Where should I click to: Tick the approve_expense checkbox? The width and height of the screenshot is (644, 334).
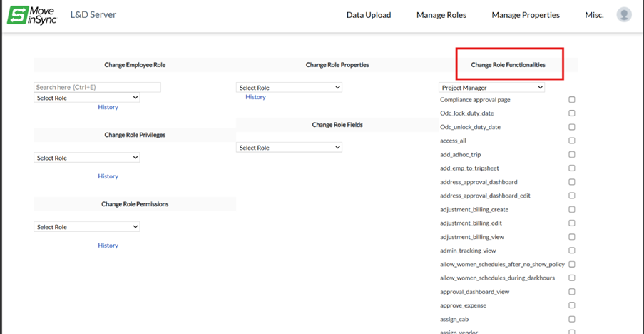click(x=572, y=305)
